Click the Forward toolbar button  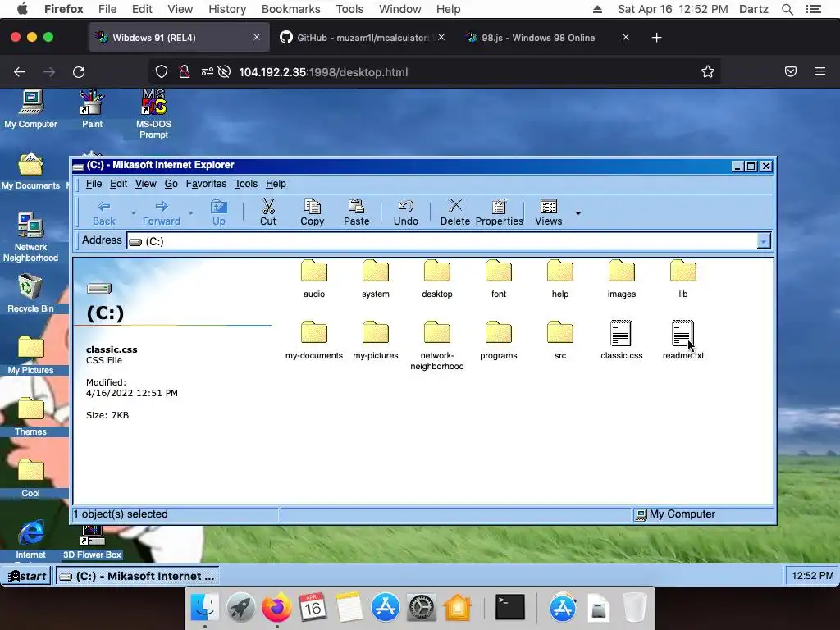pyautogui.click(x=162, y=212)
